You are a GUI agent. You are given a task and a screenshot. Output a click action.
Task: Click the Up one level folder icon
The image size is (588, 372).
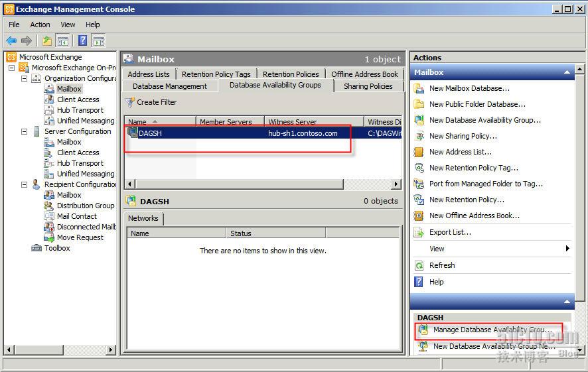[x=47, y=40]
